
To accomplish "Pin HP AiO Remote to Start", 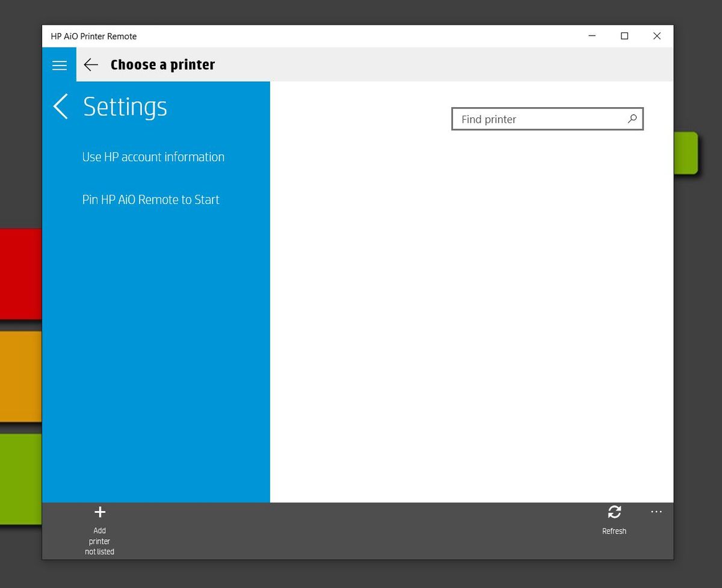I will click(150, 199).
